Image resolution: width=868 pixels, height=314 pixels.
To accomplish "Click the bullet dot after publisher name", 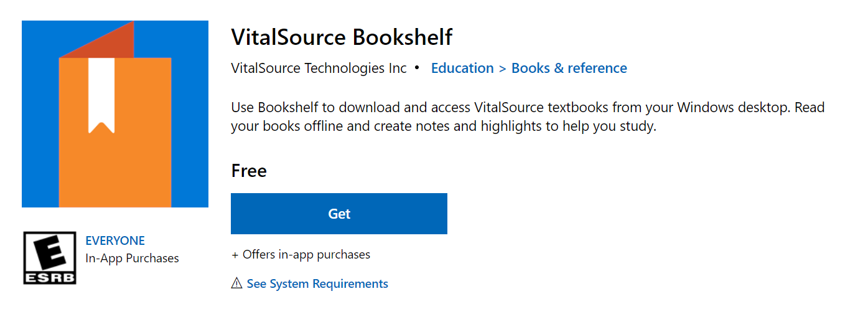I will click(x=417, y=67).
